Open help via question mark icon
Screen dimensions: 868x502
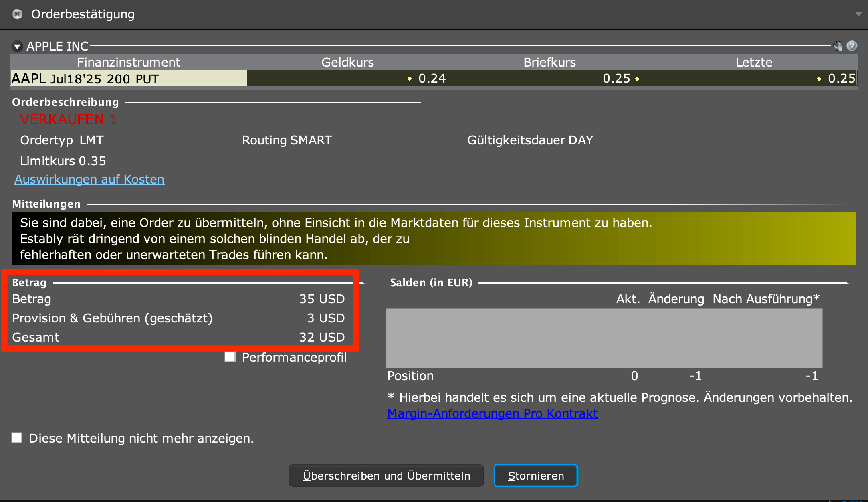click(x=852, y=46)
